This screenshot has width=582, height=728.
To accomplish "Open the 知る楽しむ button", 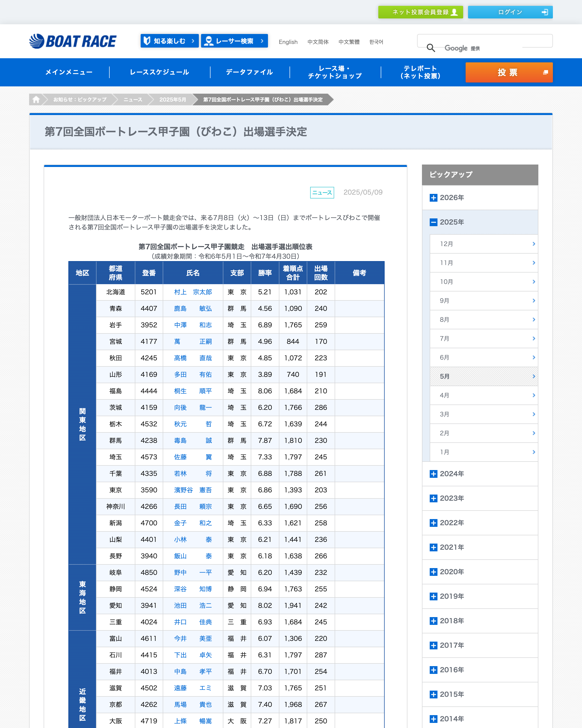I will [x=169, y=41].
